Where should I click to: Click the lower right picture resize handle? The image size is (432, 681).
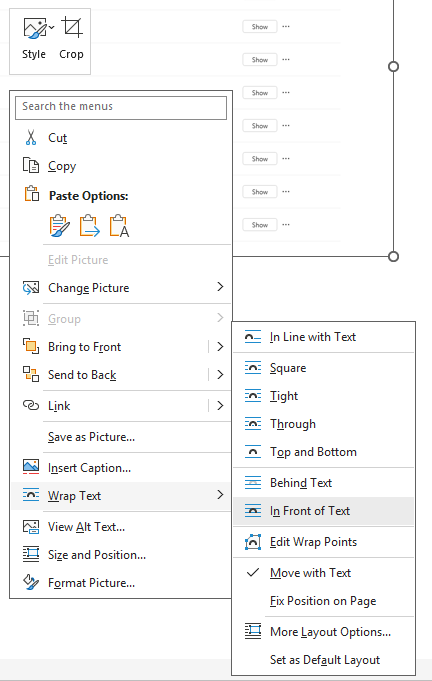pos(393,256)
